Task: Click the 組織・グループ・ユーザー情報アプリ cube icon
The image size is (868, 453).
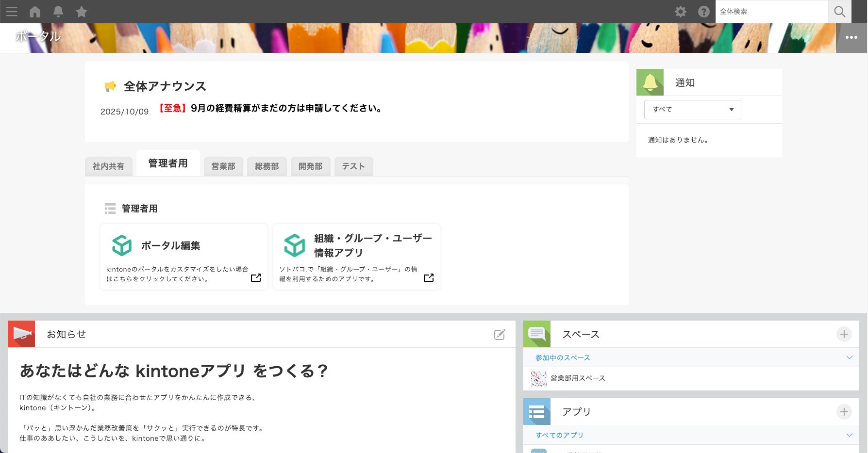Action: coord(295,245)
